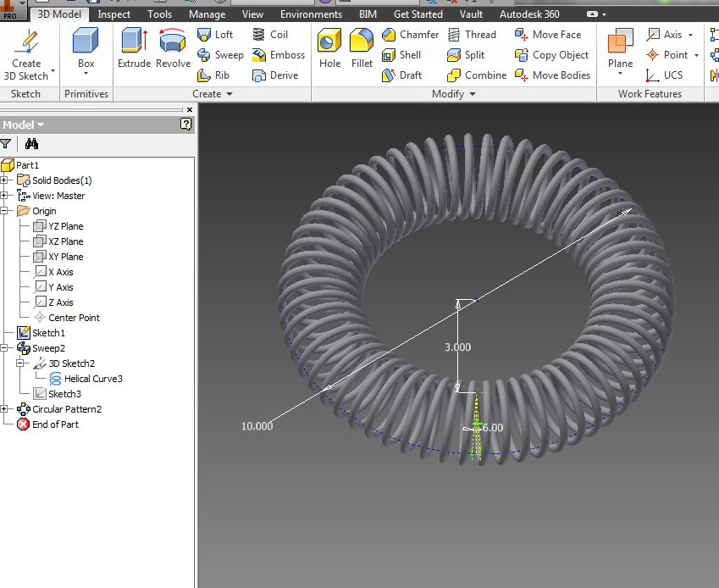
Task: Close the Model browser panel
Action: pyautogui.click(x=190, y=109)
